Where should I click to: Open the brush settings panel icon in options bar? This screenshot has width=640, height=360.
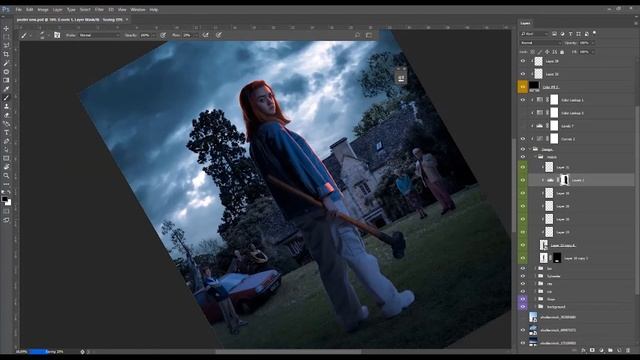point(57,36)
